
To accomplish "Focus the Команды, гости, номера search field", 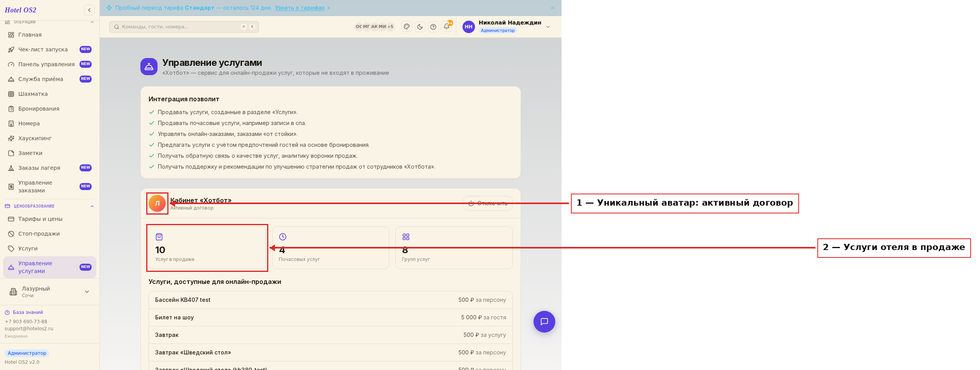I will click(x=184, y=27).
